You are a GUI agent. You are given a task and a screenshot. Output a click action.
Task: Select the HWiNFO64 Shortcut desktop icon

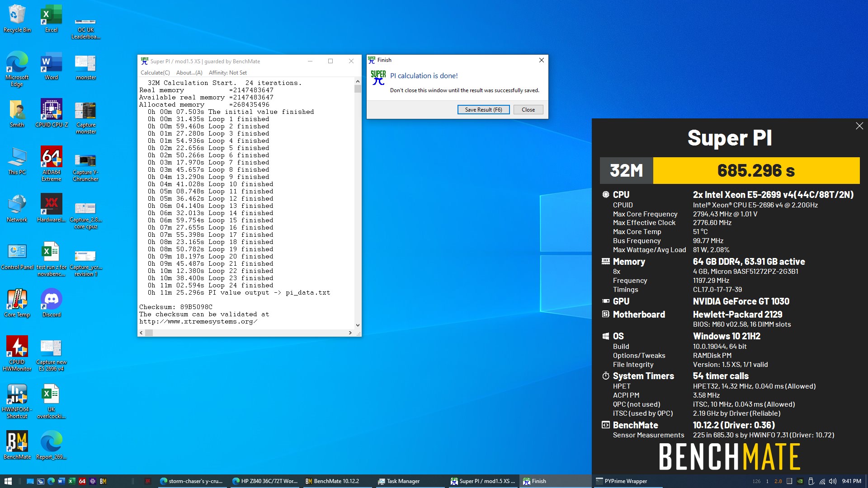coord(17,401)
